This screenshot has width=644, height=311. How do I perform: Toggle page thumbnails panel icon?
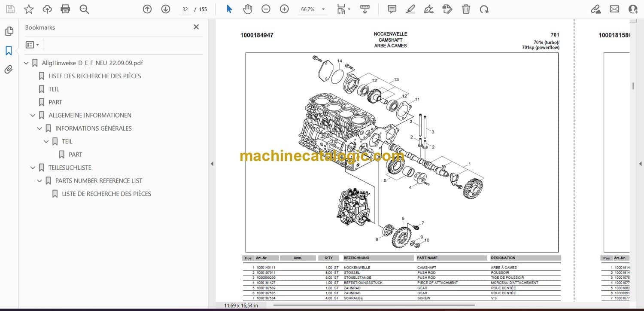click(x=9, y=31)
